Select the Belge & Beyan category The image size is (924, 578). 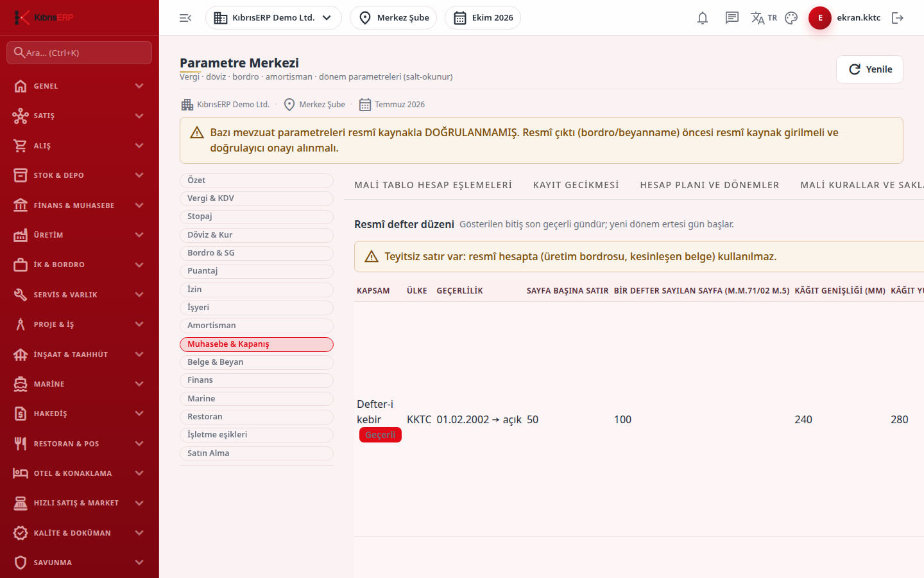[x=257, y=362]
